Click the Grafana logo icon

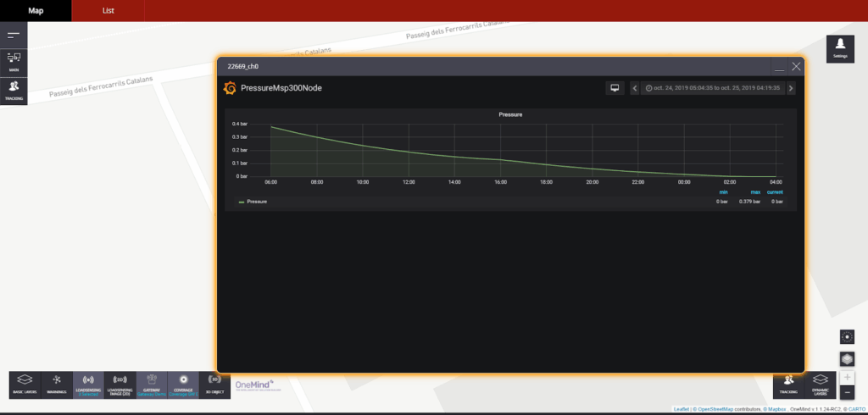[x=229, y=88]
